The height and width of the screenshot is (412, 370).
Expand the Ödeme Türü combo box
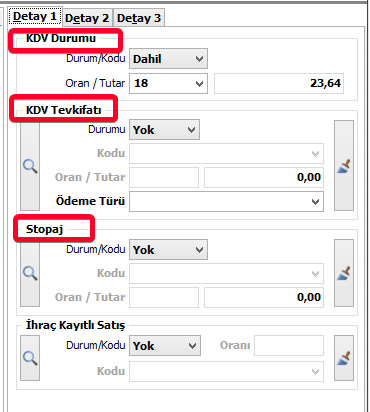coord(226,201)
